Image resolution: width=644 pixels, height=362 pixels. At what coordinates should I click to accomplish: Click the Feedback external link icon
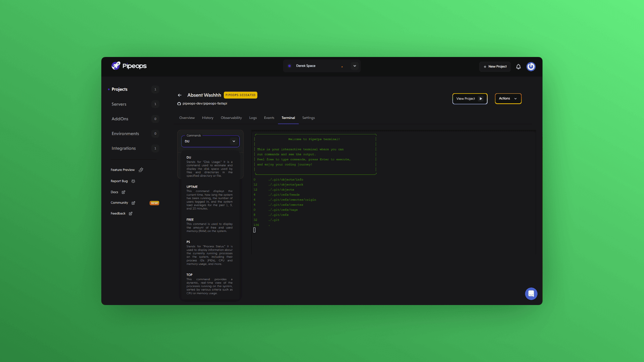point(130,214)
